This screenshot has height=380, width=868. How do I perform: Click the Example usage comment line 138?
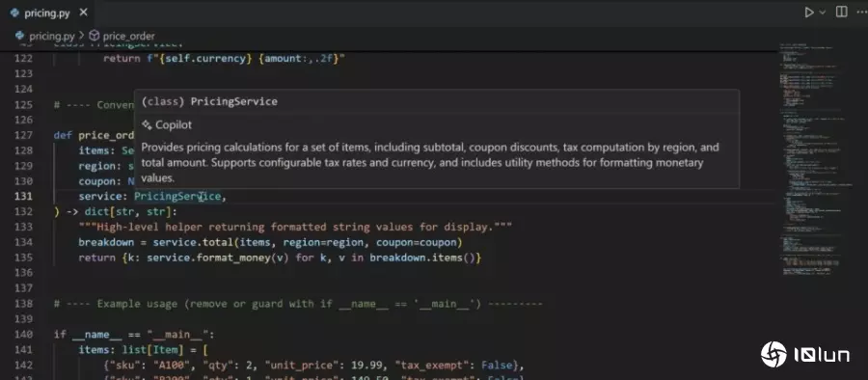coord(298,304)
